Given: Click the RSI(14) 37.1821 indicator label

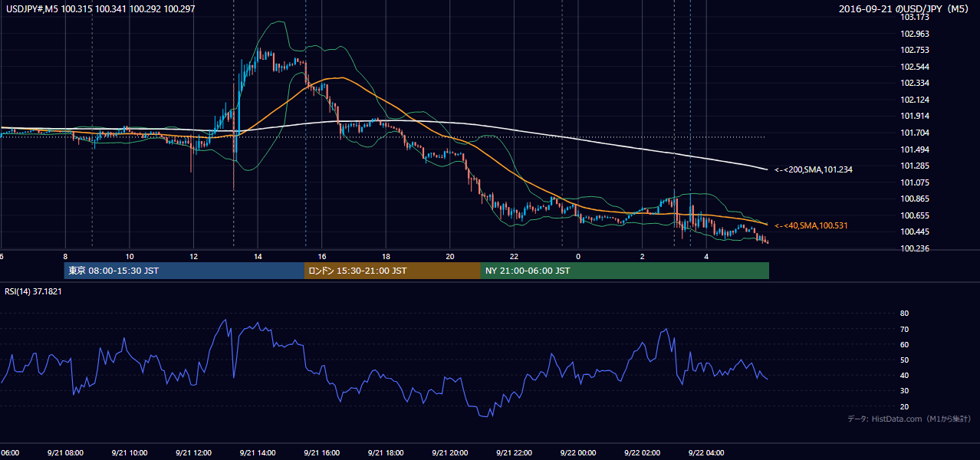Looking at the screenshot, I should tap(35, 291).
